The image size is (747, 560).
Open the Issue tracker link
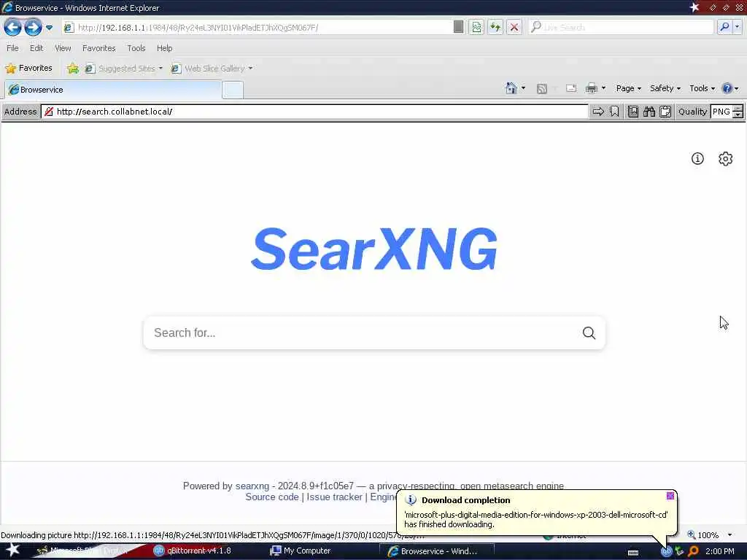pos(334,497)
